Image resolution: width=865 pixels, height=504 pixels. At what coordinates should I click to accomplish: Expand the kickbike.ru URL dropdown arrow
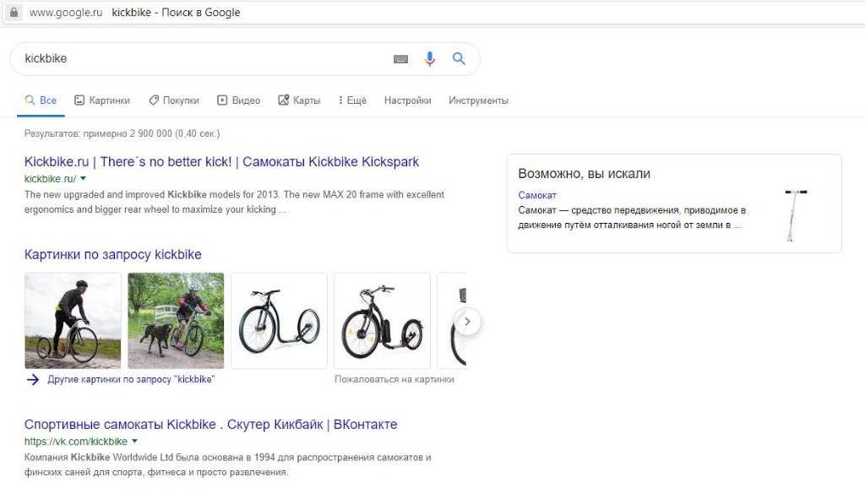[84, 179]
